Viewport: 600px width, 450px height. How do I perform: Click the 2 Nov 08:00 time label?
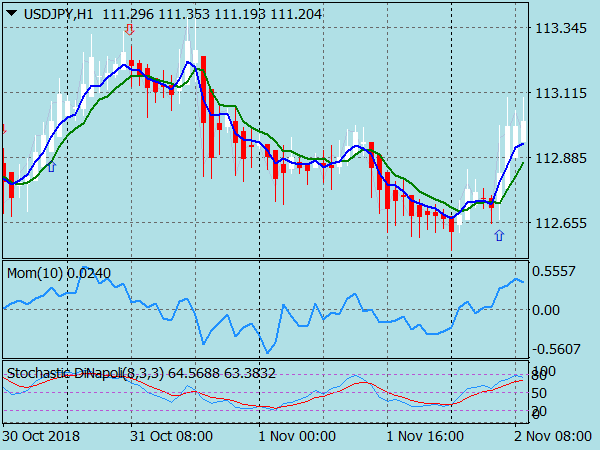pyautogui.click(x=553, y=436)
